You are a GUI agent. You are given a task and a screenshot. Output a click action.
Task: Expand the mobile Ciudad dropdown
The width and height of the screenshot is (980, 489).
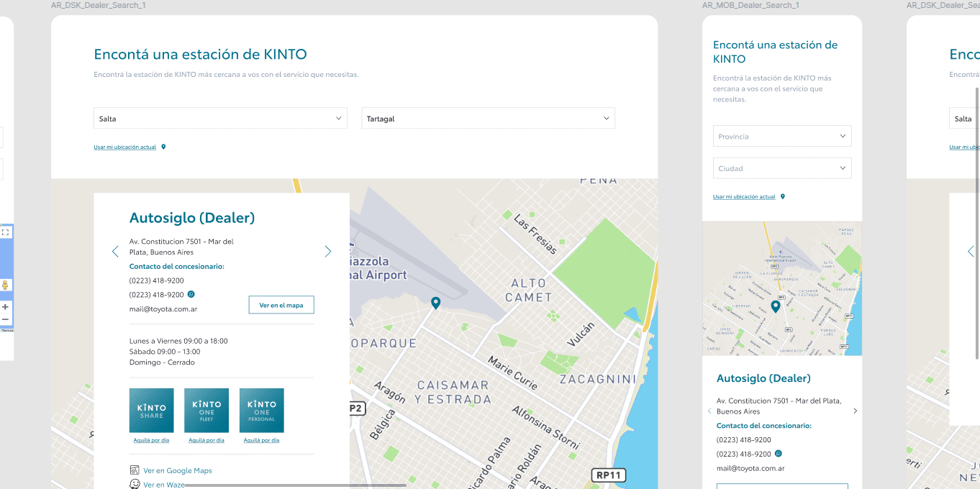(x=782, y=168)
